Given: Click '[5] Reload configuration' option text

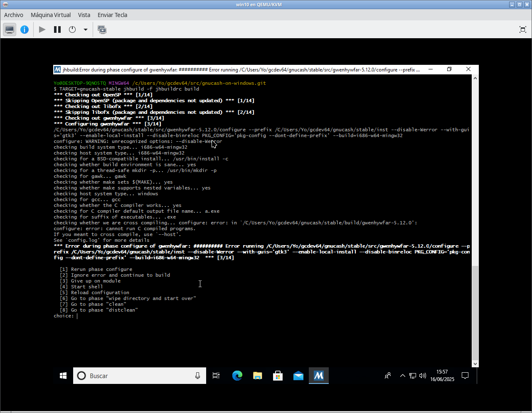Looking at the screenshot, I should click(94, 293).
